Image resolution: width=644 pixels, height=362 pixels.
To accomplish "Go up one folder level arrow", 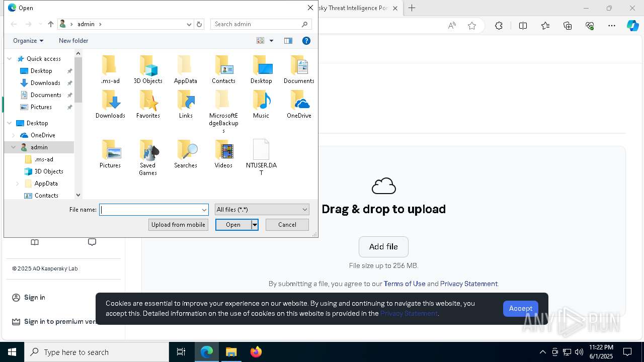I will [x=51, y=24].
